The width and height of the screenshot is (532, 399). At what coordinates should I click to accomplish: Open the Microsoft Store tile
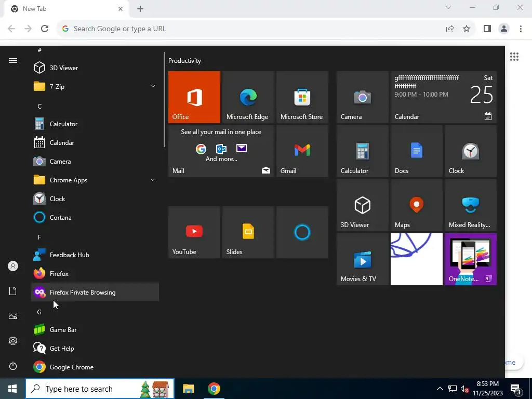pos(302,97)
